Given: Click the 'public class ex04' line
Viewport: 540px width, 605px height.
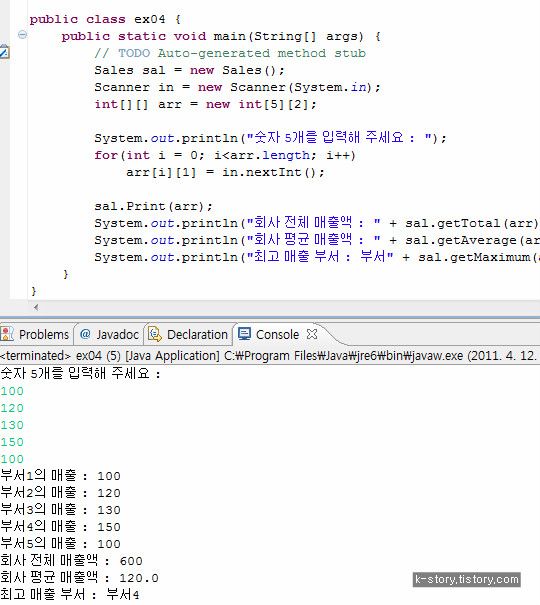Looking at the screenshot, I should 105,19.
